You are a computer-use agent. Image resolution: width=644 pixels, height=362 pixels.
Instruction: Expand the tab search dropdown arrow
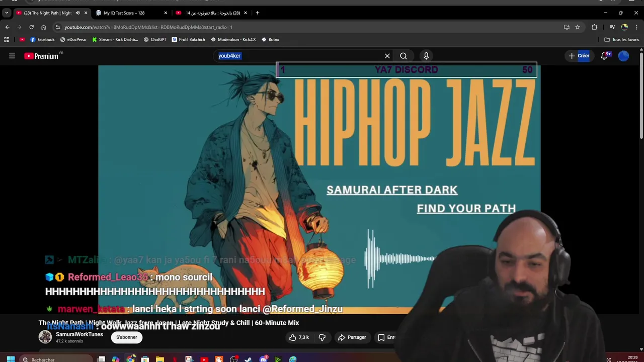pos(6,13)
